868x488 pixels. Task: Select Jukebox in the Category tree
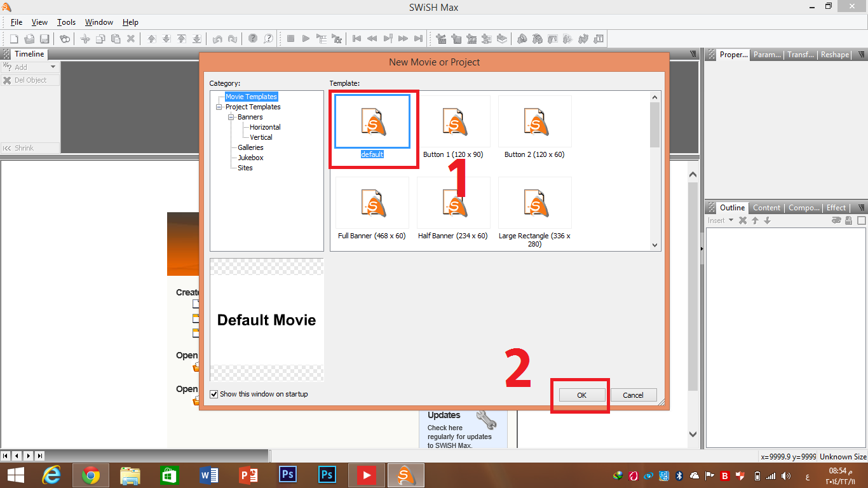pos(250,158)
